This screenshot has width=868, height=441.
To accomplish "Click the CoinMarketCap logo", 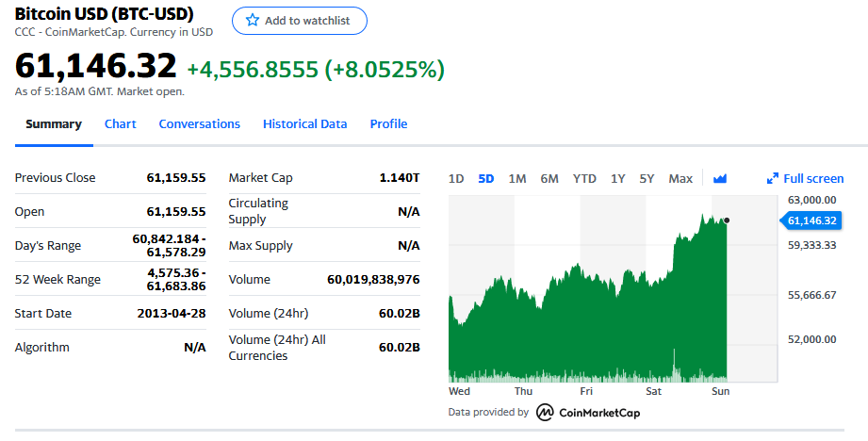I will tap(588, 412).
